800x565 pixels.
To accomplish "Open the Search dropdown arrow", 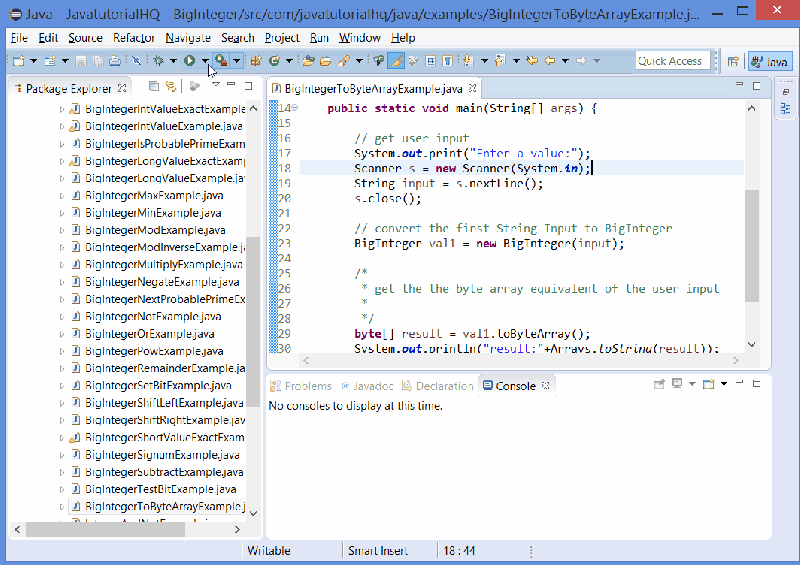I will [x=359, y=61].
